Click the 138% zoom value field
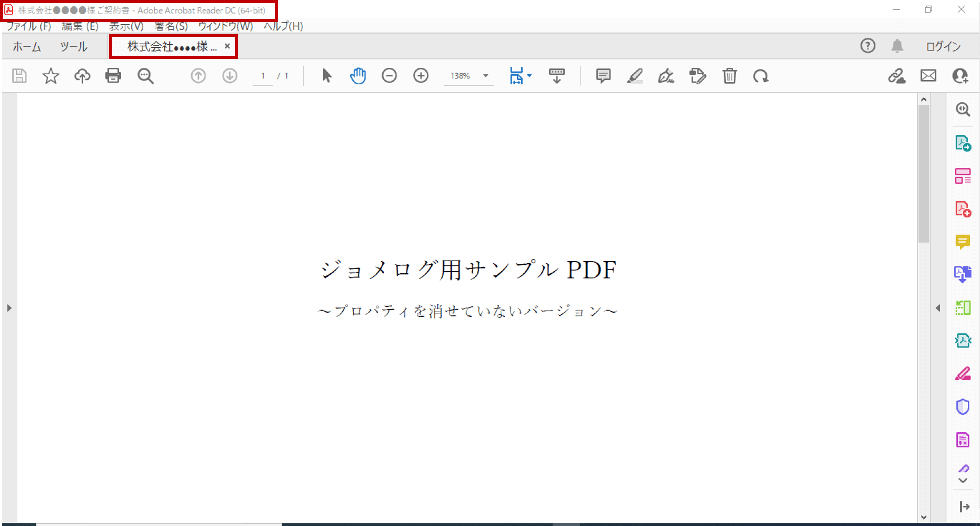 point(460,76)
